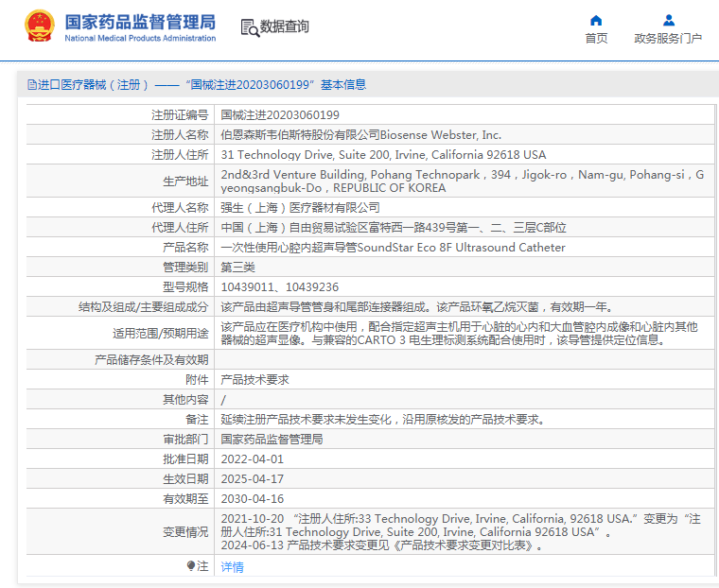Click the 国家药品监督管理局 site title
719x588 pixels.
[x=140, y=22]
